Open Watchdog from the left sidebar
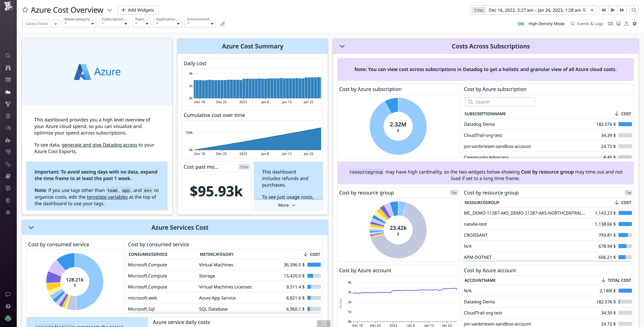 (8, 68)
